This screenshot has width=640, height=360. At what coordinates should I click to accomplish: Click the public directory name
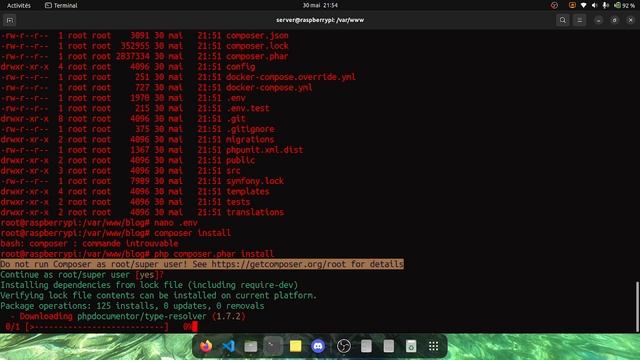tap(240, 160)
